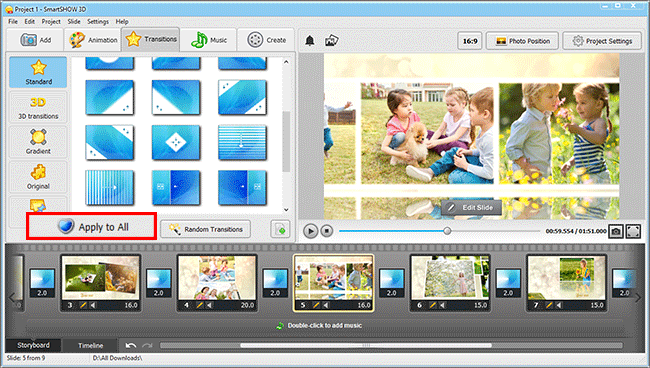Image resolution: width=650 pixels, height=368 pixels.
Task: Open the 16:9 aspect ratio selector
Action: point(470,41)
